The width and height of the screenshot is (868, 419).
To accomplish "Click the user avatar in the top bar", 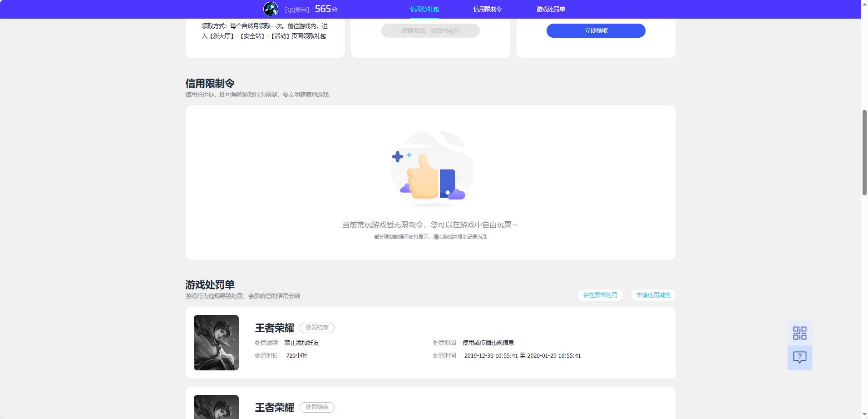I will coord(271,9).
